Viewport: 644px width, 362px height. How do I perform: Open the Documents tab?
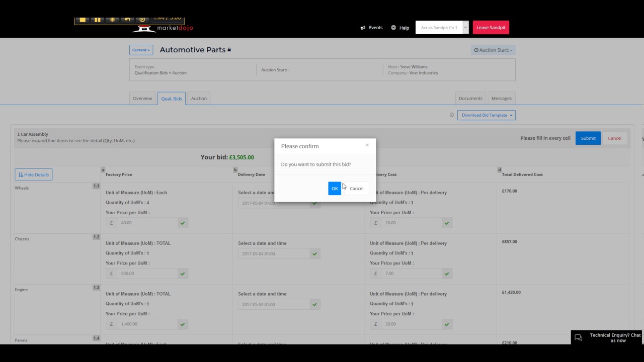click(x=470, y=99)
